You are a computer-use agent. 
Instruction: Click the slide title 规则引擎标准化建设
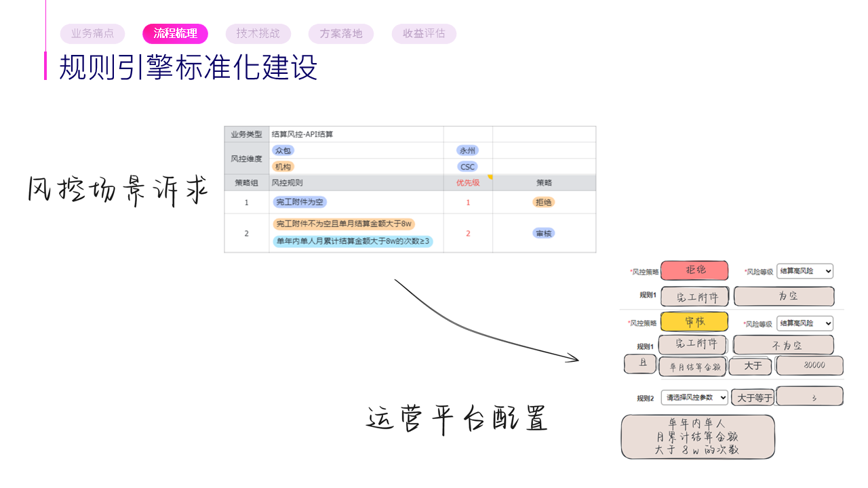click(x=189, y=67)
